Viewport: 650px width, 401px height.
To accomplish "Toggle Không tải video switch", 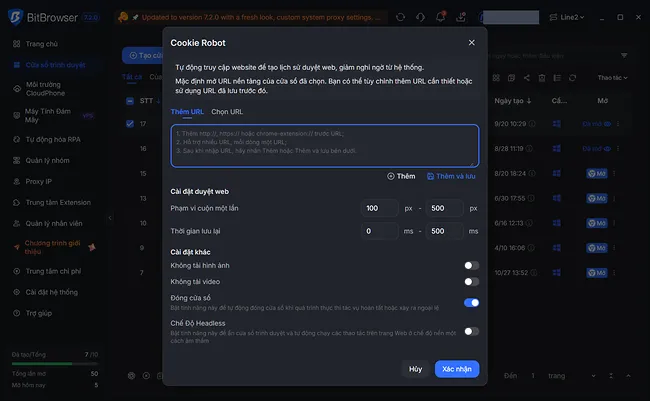I will click(471, 282).
